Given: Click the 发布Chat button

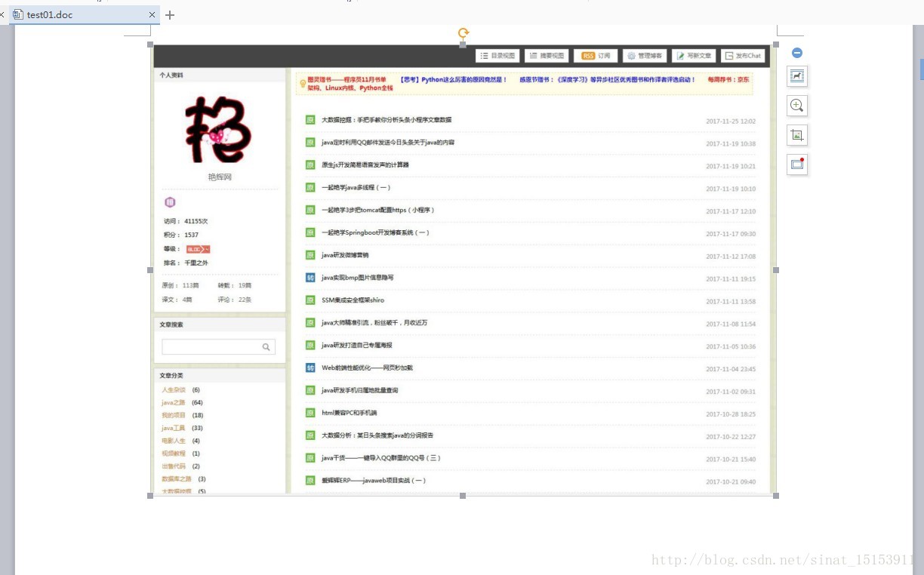Looking at the screenshot, I should click(x=743, y=56).
